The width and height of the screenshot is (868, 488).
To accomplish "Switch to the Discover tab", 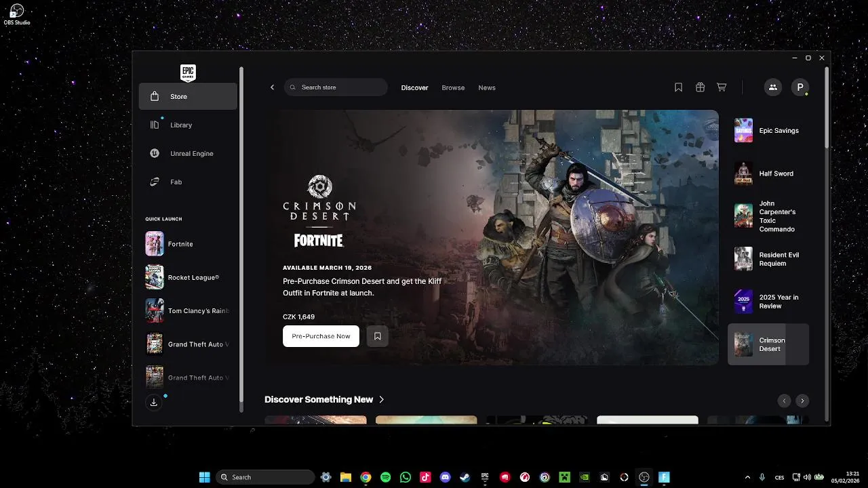I will [x=414, y=88].
